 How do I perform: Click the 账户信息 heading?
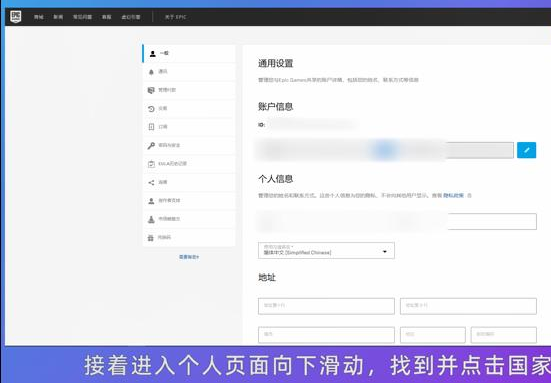click(276, 107)
